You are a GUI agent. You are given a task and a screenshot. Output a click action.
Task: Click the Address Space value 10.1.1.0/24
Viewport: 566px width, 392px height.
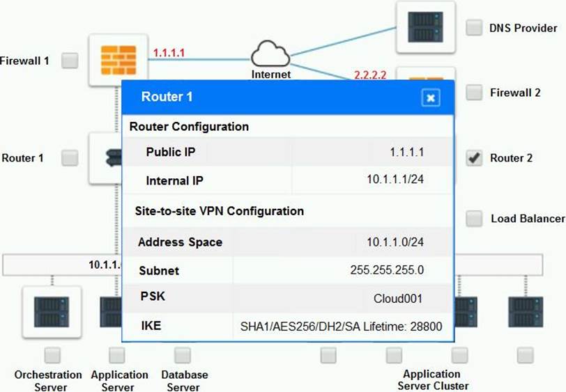395,242
